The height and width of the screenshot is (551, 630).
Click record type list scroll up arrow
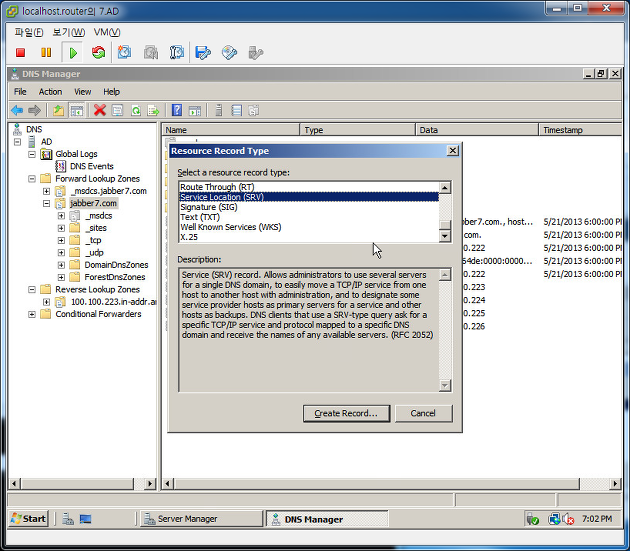445,188
